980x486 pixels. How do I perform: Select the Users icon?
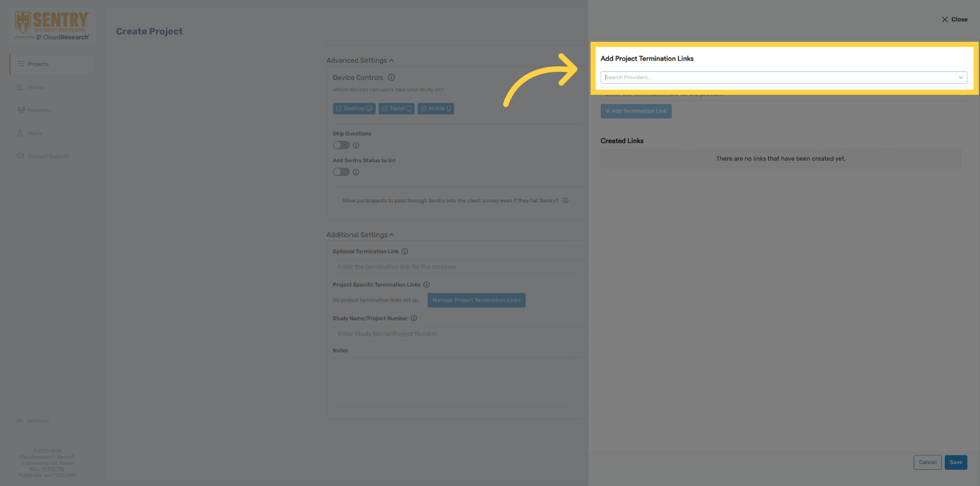[x=19, y=133]
